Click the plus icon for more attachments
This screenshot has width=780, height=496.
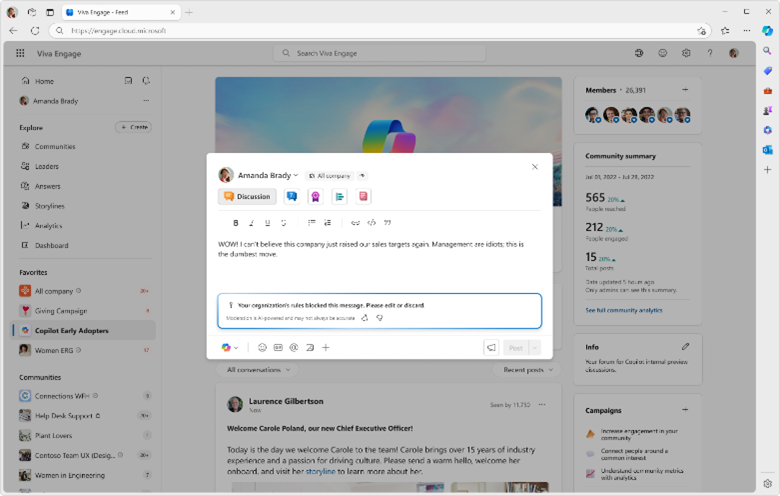pyautogui.click(x=326, y=348)
